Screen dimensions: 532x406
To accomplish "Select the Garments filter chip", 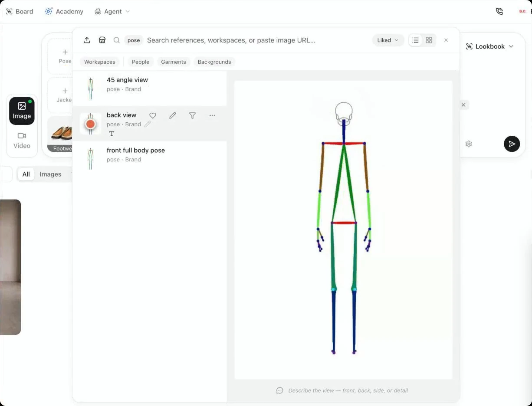I will [x=174, y=62].
